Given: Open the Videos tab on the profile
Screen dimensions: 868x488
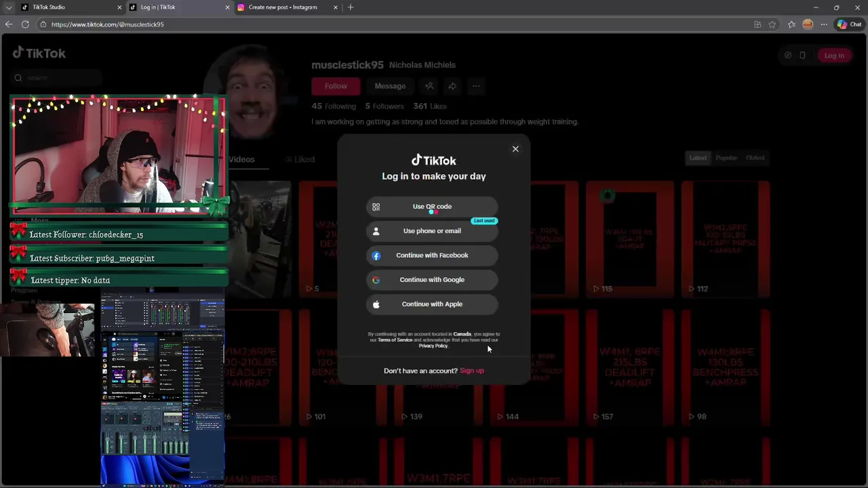Looking at the screenshot, I should (x=241, y=159).
